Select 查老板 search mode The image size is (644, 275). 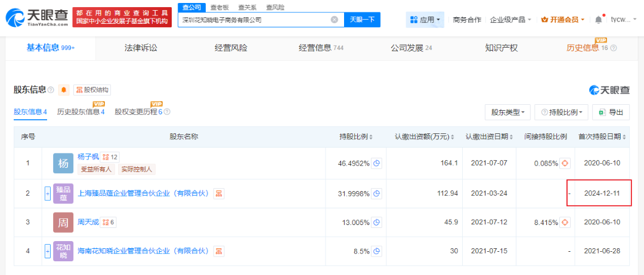click(x=219, y=7)
